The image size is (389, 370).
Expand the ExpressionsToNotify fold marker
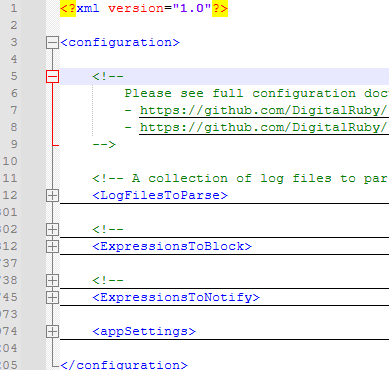52,297
